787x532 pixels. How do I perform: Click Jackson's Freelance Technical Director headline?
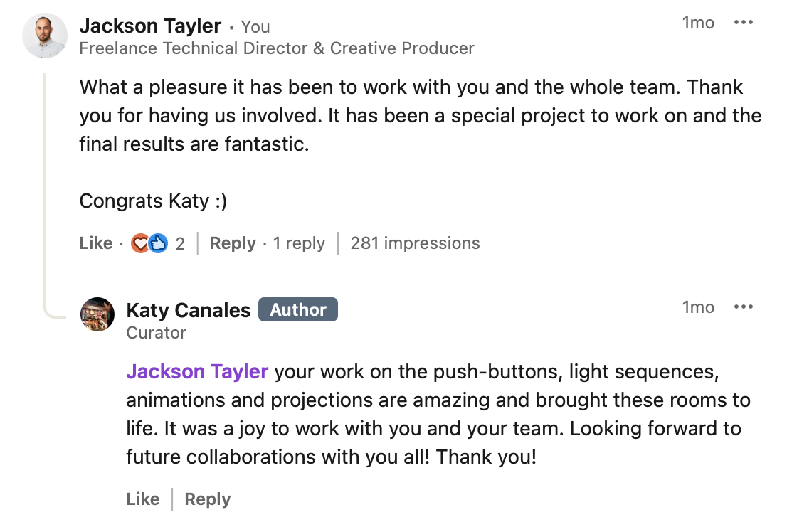pyautogui.click(x=277, y=48)
